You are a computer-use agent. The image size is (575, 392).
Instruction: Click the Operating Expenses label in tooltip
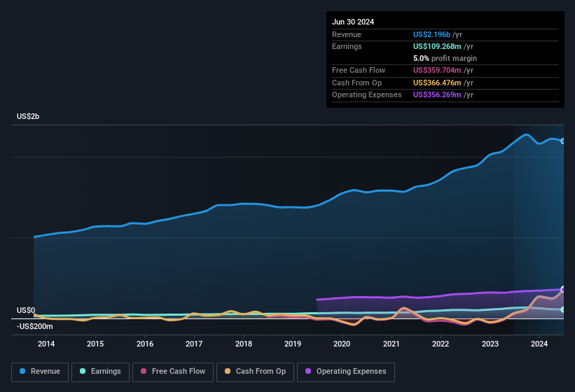tap(367, 95)
